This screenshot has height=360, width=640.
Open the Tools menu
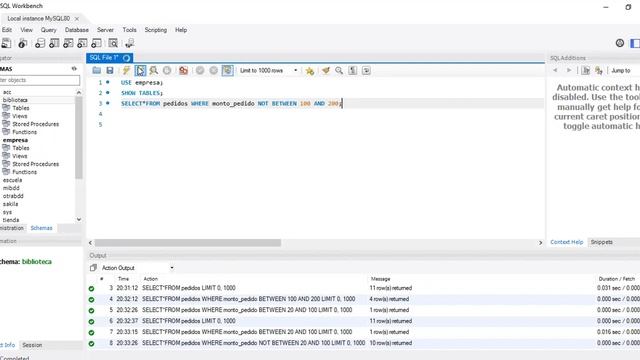click(x=129, y=30)
